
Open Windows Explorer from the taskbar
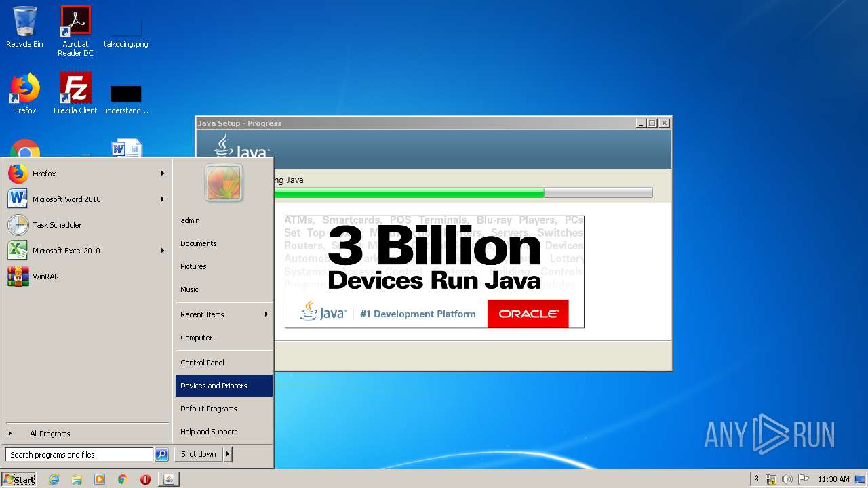pyautogui.click(x=77, y=479)
